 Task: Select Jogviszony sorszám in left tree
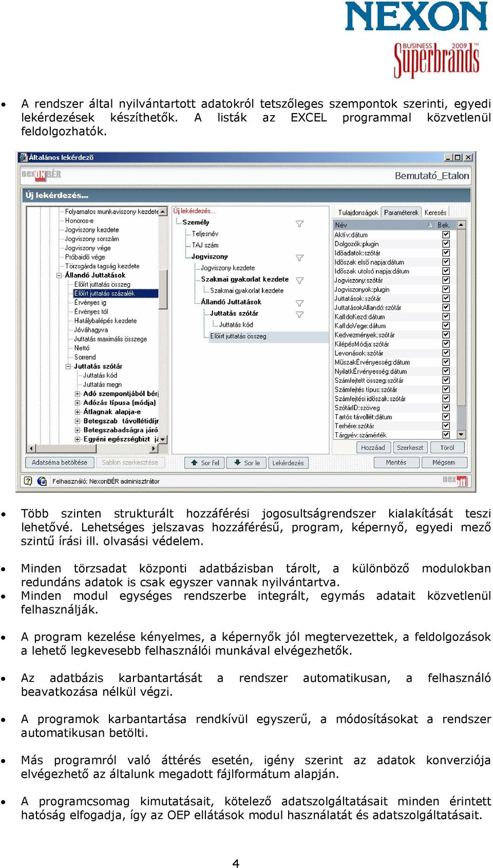[91, 239]
